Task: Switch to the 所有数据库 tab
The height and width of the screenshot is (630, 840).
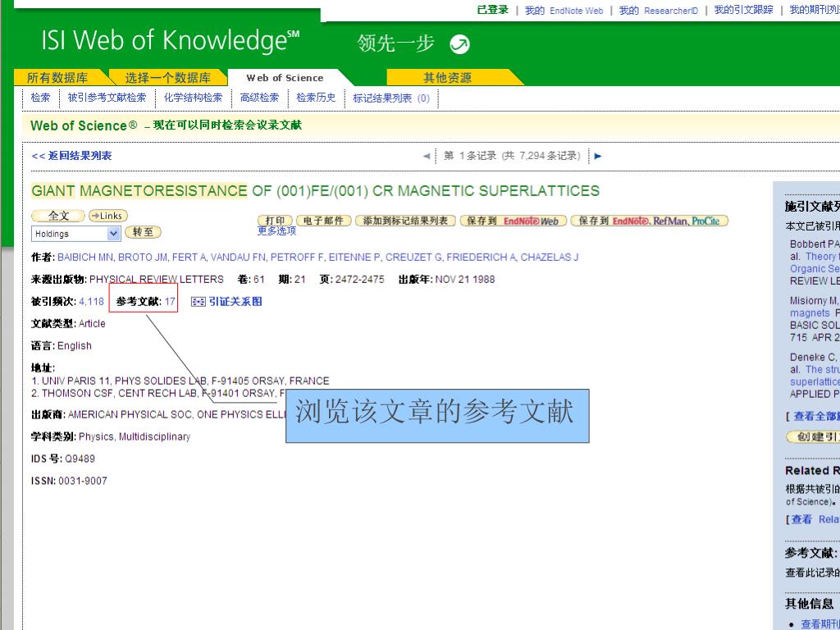Action: pyautogui.click(x=57, y=78)
